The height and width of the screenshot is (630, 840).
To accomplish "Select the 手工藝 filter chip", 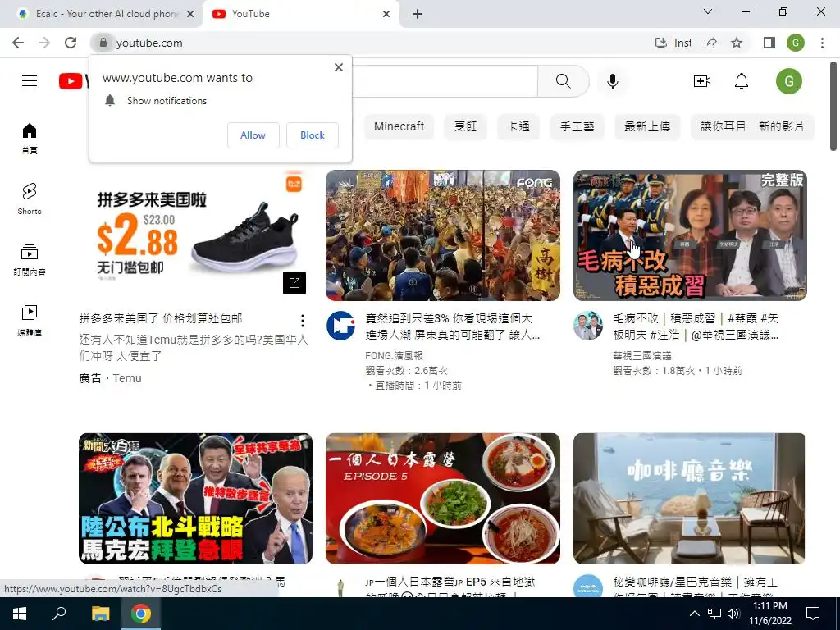I will point(577,126).
